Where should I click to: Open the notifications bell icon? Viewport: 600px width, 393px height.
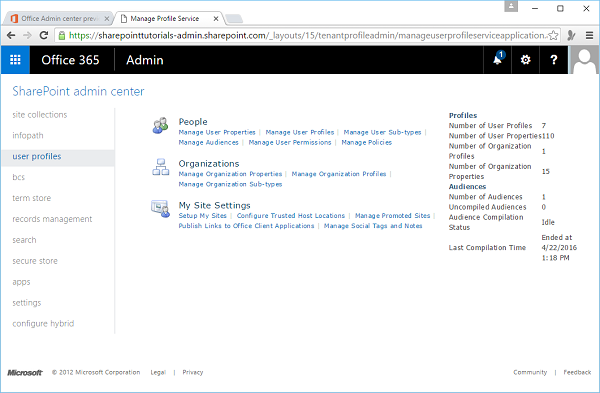[498, 59]
